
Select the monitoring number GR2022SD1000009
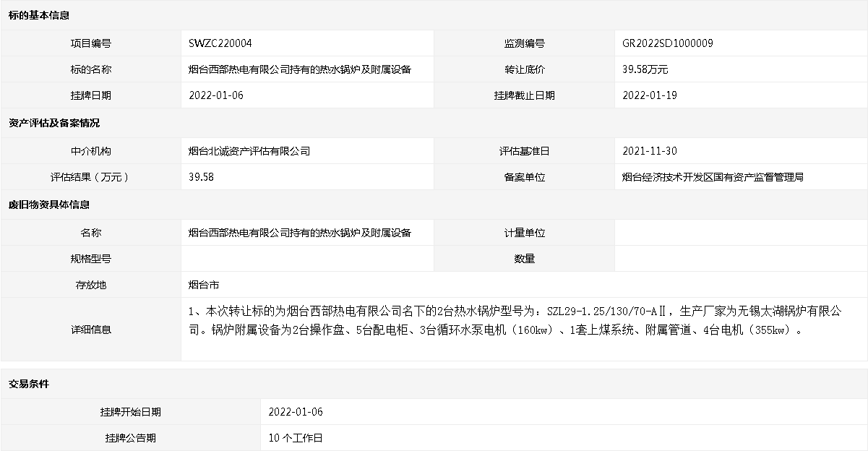(668, 43)
